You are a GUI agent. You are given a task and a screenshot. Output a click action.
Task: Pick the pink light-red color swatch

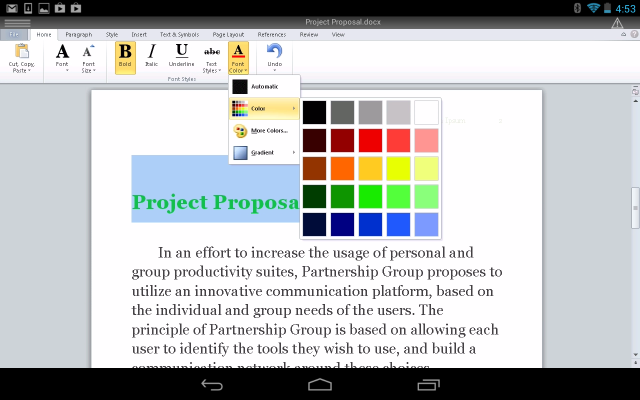pyautogui.click(x=427, y=140)
